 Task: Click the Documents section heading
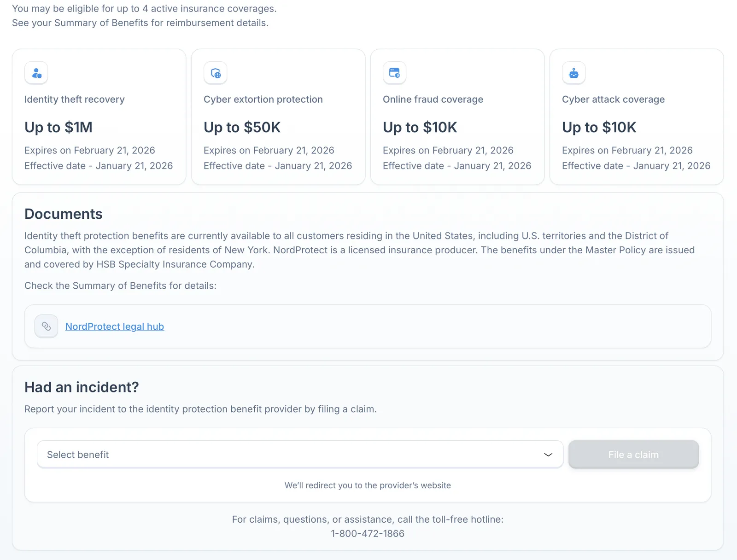click(x=64, y=214)
